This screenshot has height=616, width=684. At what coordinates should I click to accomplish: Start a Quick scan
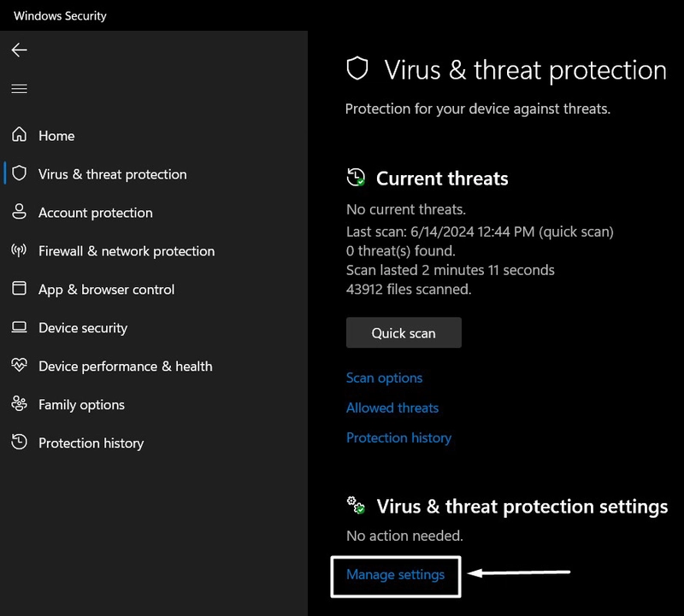pos(404,333)
